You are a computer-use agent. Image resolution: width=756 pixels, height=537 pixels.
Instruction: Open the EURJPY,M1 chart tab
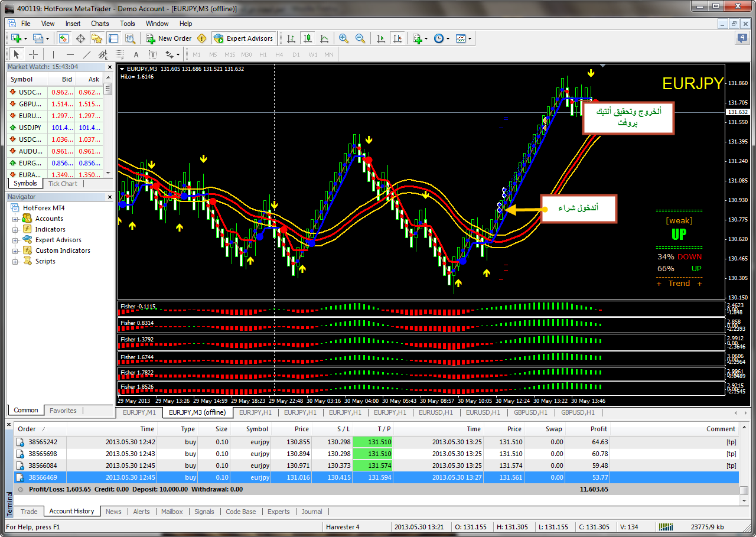tap(139, 412)
